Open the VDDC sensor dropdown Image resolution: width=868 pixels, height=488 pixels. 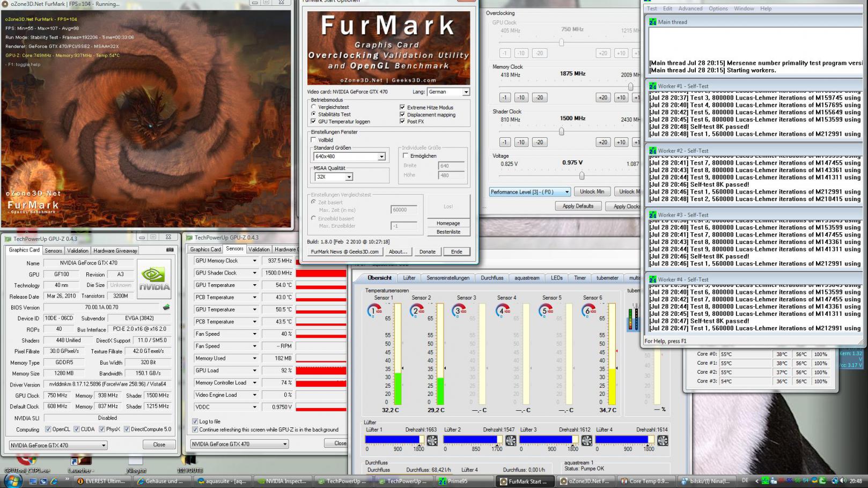(x=255, y=407)
